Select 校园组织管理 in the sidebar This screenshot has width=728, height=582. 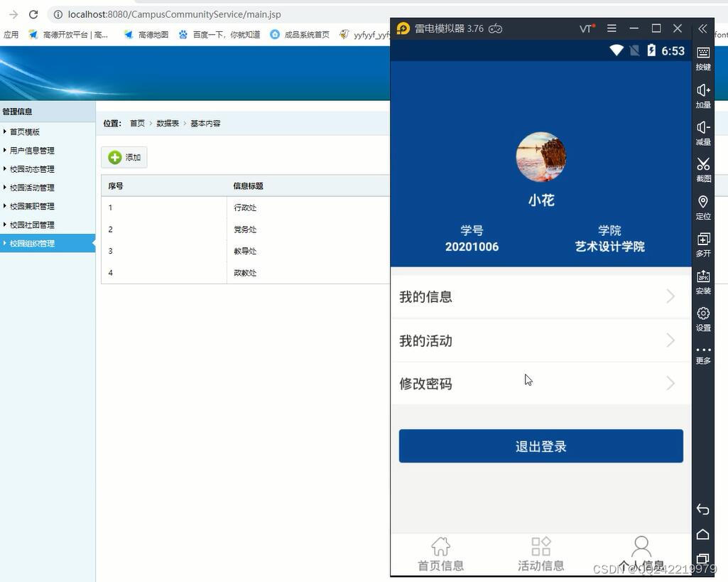[48, 244]
